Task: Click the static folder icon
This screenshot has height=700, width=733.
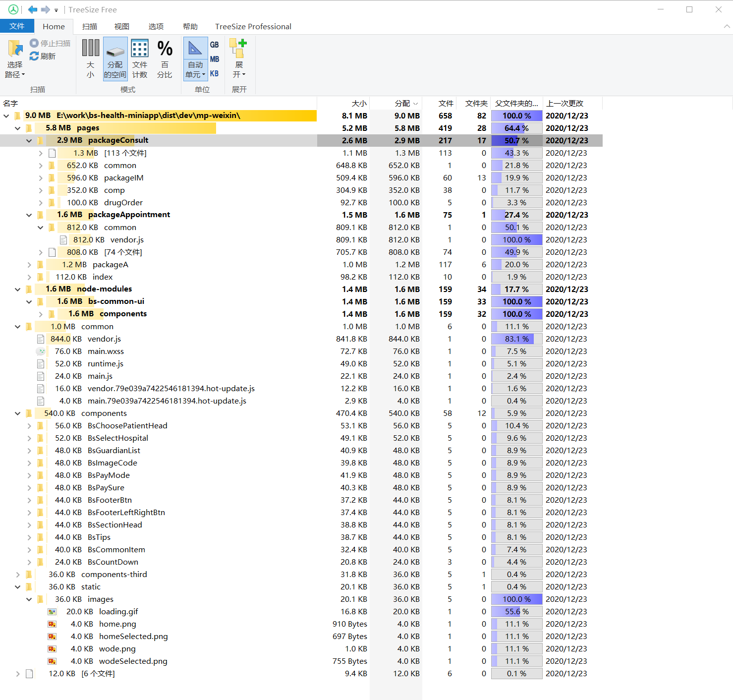Action: pyautogui.click(x=29, y=587)
